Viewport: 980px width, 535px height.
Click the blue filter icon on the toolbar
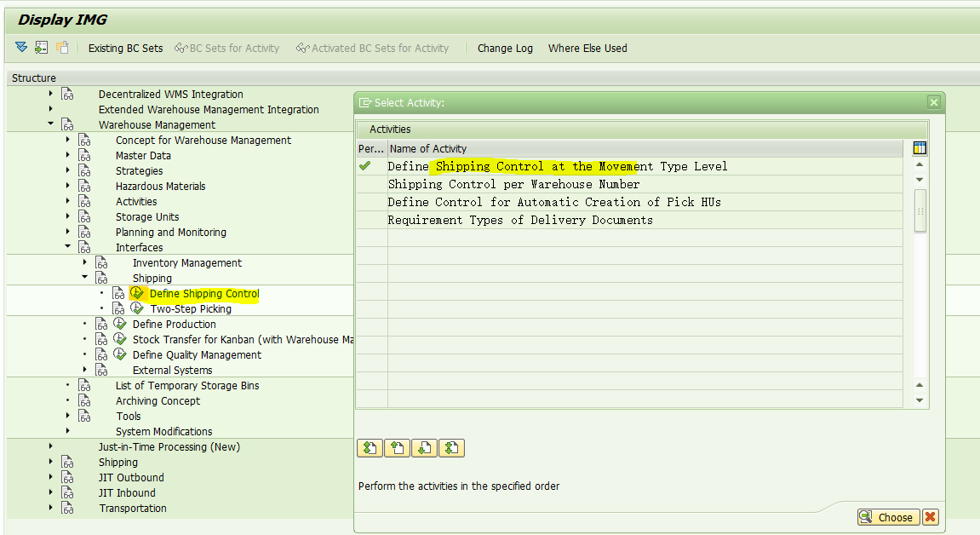(x=21, y=49)
